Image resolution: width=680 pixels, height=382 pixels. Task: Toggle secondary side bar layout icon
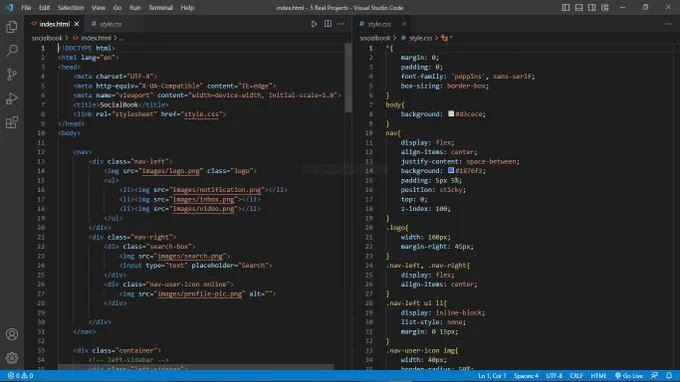[x=592, y=7]
